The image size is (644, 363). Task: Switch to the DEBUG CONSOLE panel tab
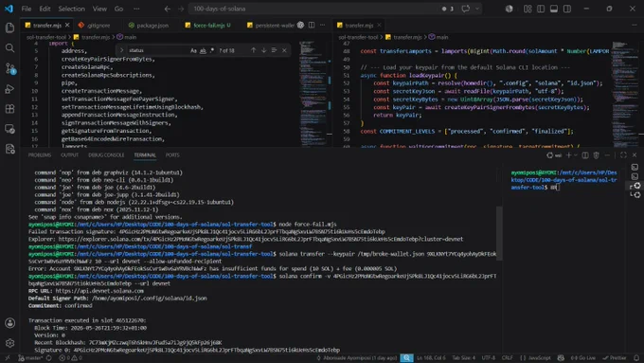[106, 155]
